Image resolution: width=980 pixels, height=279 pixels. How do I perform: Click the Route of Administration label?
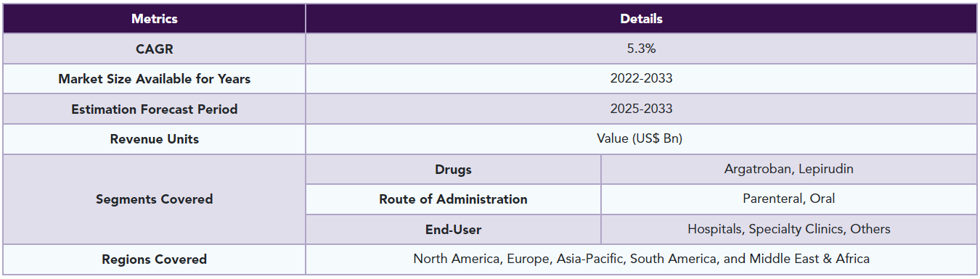(453, 199)
